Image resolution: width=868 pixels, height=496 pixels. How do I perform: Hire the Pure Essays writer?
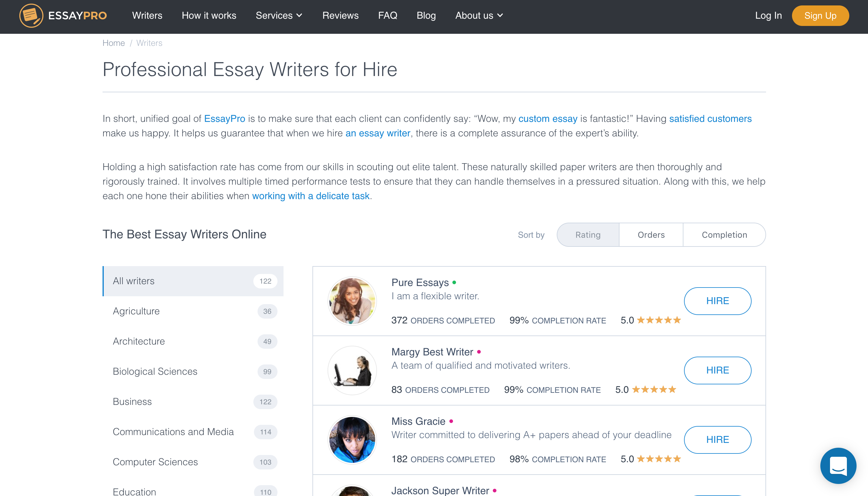pos(718,301)
